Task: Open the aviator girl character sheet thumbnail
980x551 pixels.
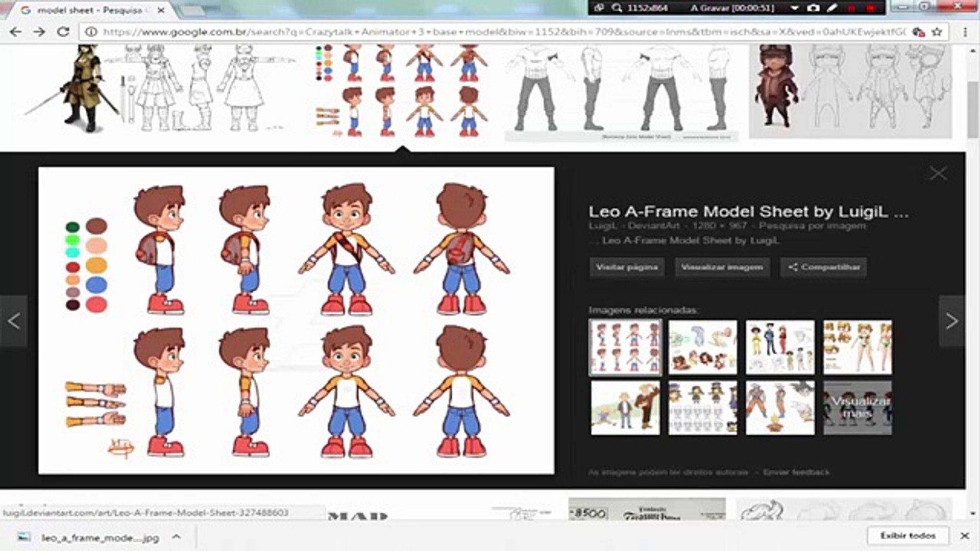Action: (850, 91)
